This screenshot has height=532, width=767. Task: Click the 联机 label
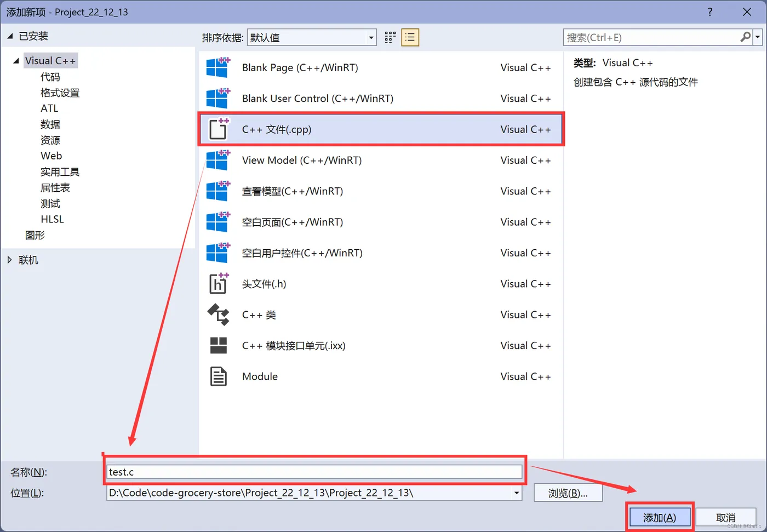tap(28, 260)
